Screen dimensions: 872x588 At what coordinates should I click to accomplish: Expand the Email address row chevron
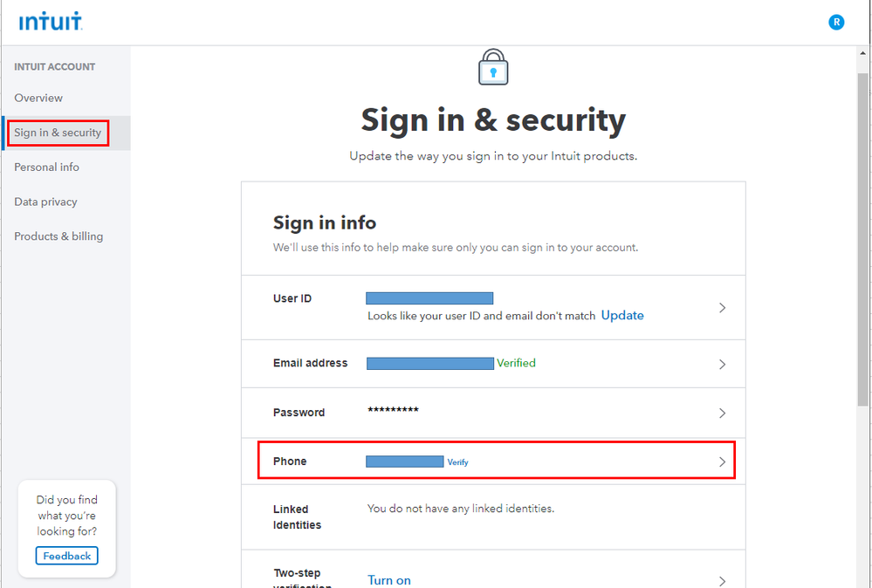point(722,364)
